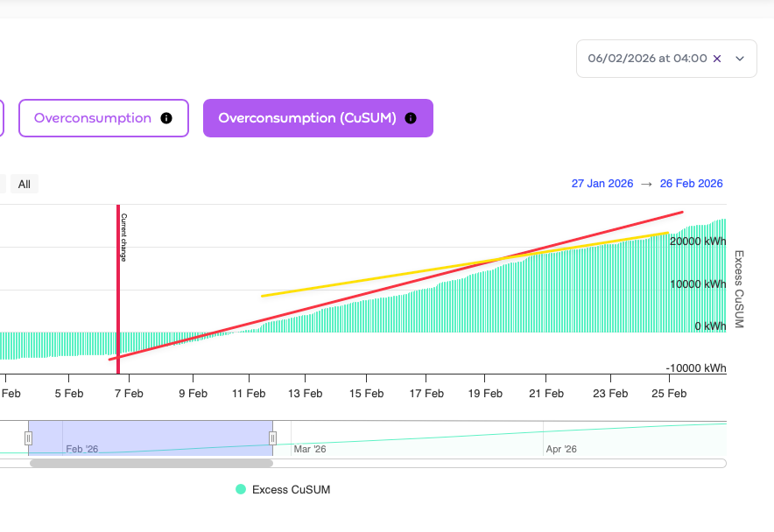Grab the left range selector handle
774x532 pixels.
[x=28, y=438]
